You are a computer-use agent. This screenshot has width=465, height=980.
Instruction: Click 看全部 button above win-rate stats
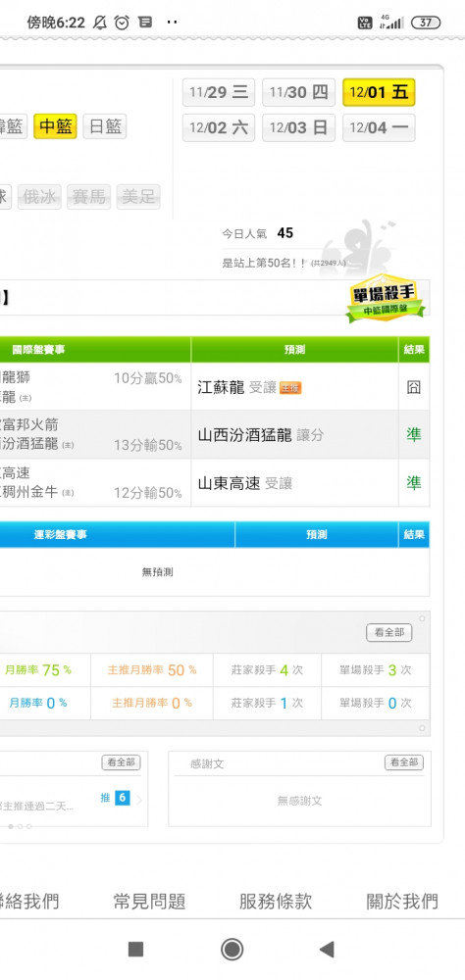[389, 632]
